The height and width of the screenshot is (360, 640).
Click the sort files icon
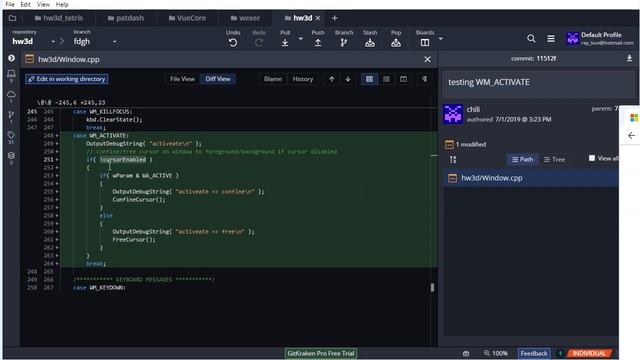click(x=453, y=160)
